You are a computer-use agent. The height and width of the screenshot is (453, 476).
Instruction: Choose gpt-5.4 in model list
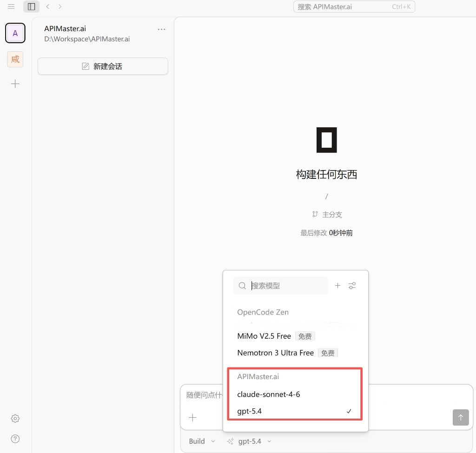click(x=295, y=411)
